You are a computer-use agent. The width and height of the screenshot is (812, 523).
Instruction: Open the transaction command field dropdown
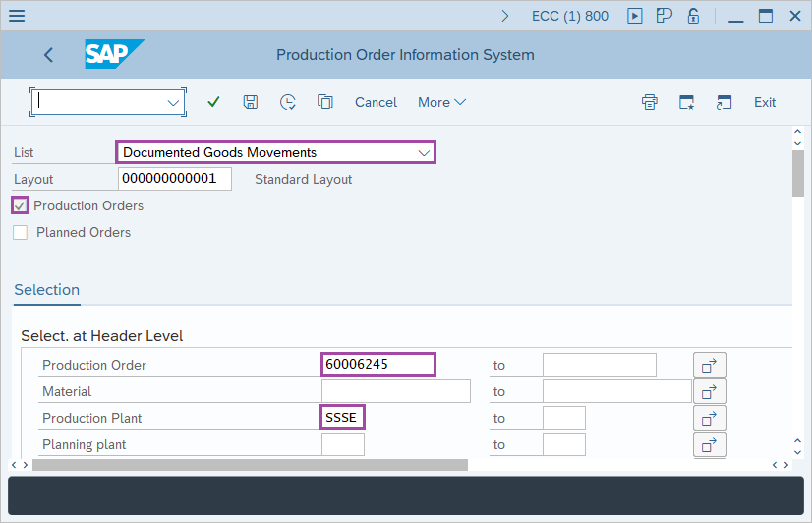click(x=173, y=103)
